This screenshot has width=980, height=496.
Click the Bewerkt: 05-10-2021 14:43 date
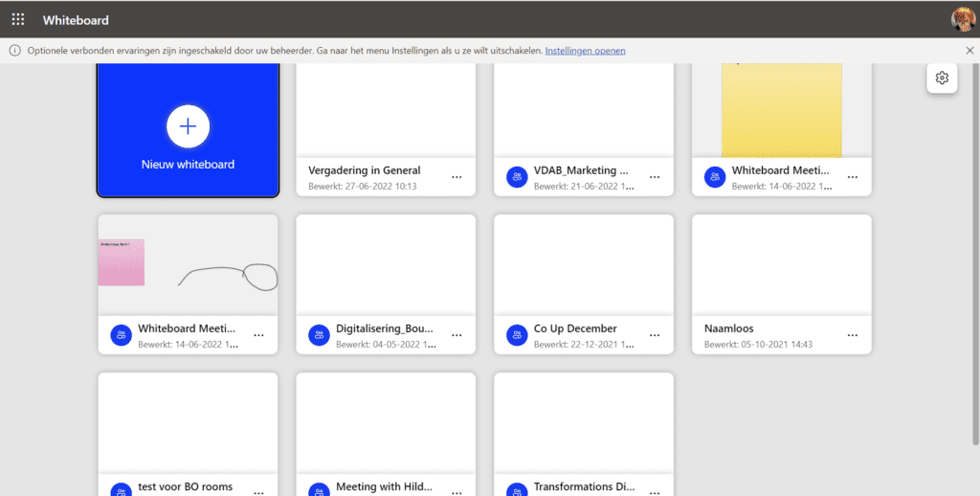pyautogui.click(x=758, y=345)
